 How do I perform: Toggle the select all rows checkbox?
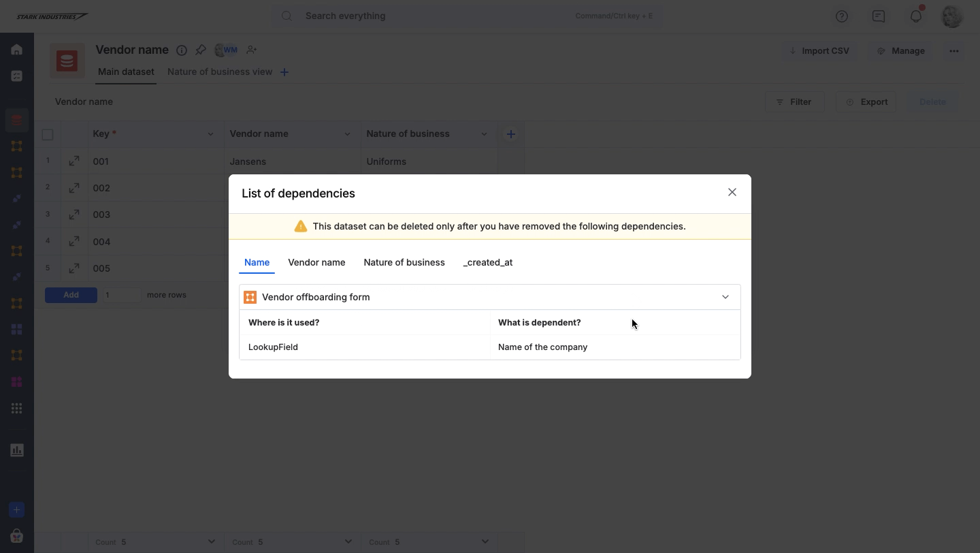48,134
